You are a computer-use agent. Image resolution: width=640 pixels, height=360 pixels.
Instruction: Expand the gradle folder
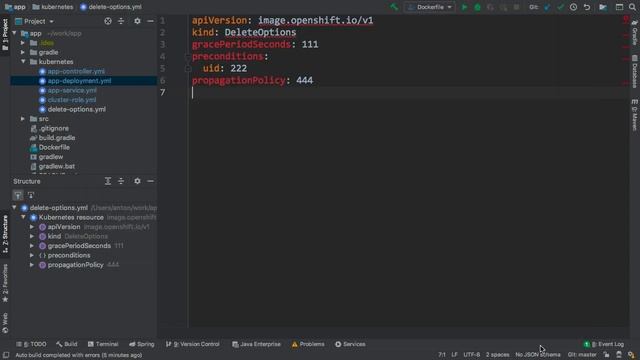coord(23,52)
